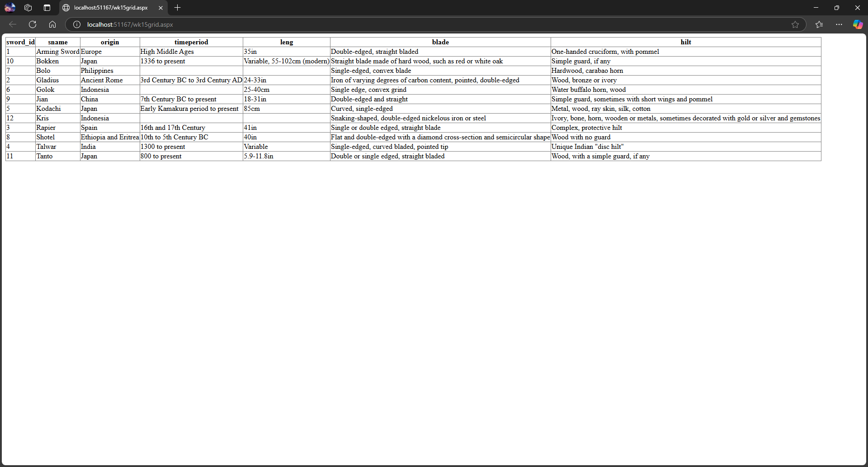This screenshot has width=868, height=467.
Task: Click the Early Kamakura period to present cell
Action: tap(191, 109)
